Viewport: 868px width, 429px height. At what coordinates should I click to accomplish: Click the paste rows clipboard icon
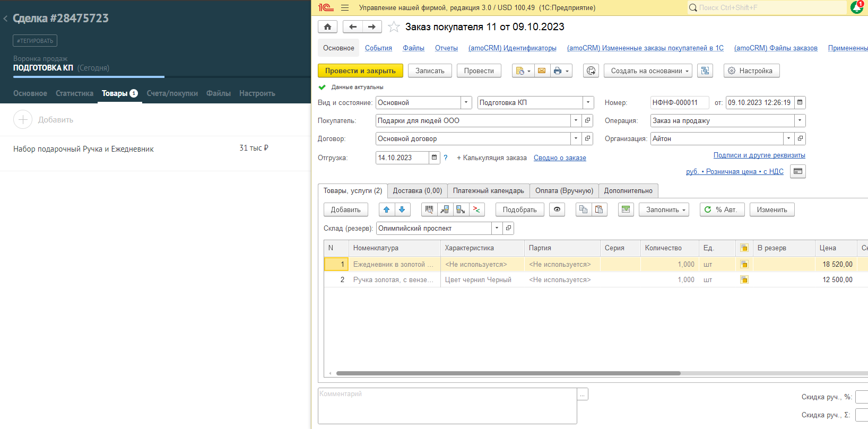(x=599, y=209)
